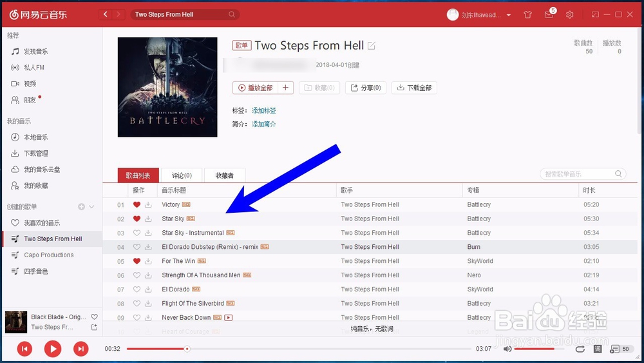Click Play All (播放全部) button
Screen dimensions: 644x363
pos(256,88)
